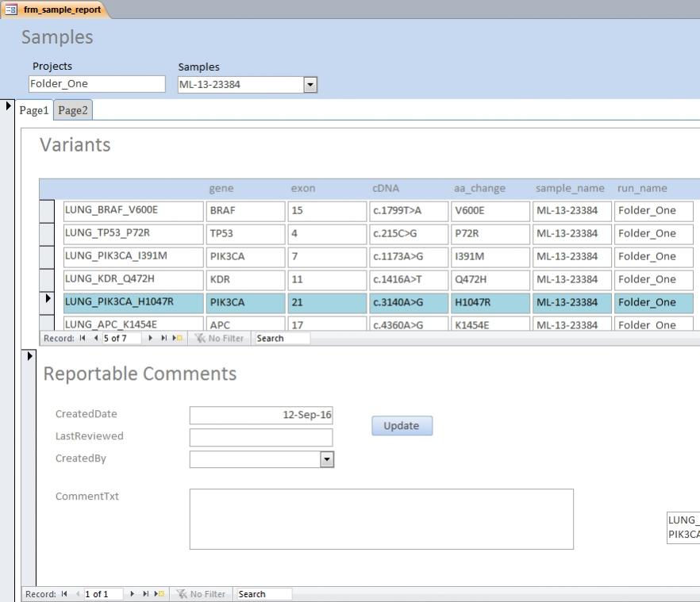The image size is (700, 602).
Task: Select the frm_sample_report document tab
Action: 55,10
